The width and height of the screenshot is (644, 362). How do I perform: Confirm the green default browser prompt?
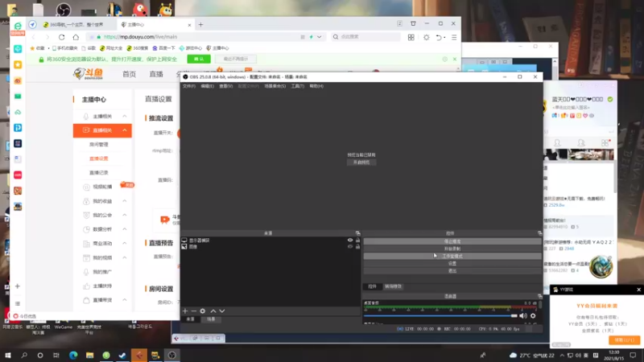(x=199, y=59)
